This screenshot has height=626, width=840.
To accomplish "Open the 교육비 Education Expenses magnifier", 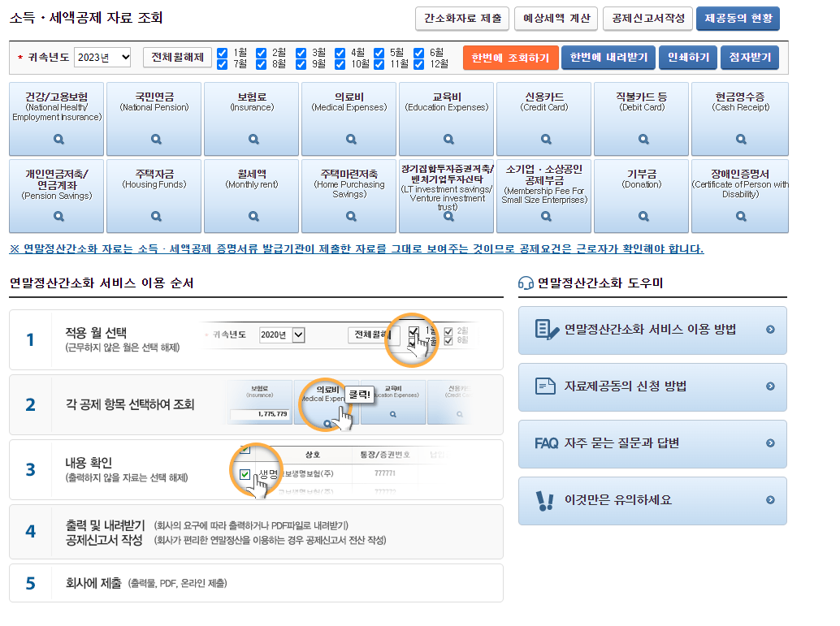I will 449,139.
